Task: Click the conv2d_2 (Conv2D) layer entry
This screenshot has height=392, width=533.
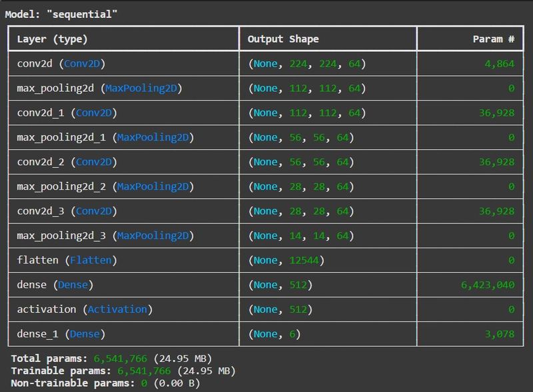Action: (x=67, y=162)
